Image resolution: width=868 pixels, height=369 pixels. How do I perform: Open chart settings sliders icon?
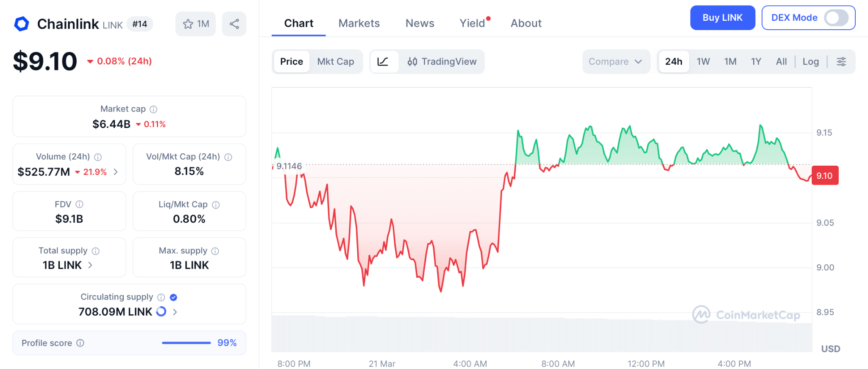click(x=841, y=61)
